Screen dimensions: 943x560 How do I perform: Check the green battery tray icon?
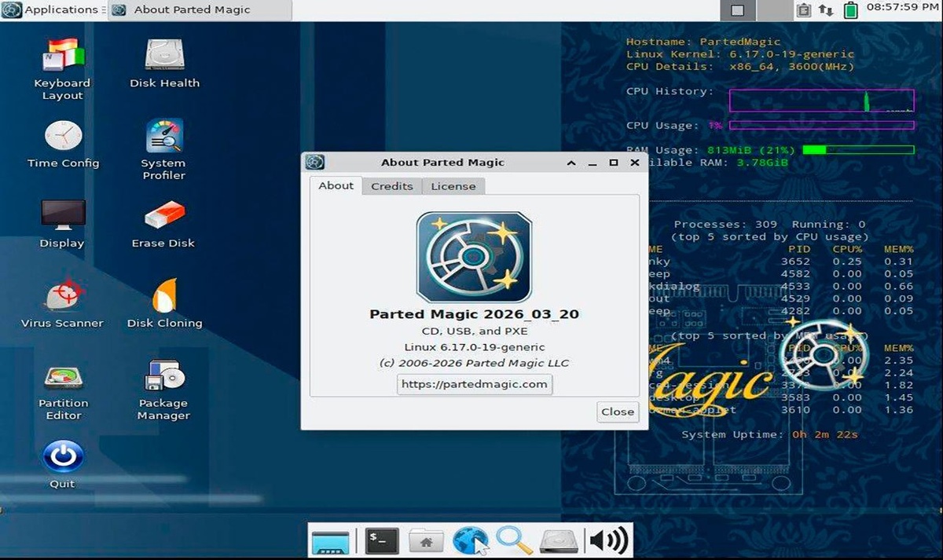pos(850,10)
